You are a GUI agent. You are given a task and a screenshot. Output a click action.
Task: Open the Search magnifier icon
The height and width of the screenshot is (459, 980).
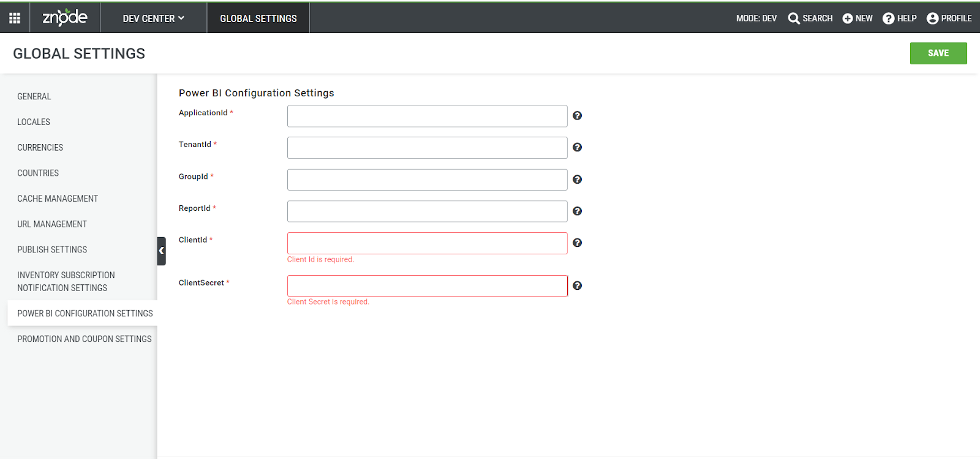click(794, 18)
